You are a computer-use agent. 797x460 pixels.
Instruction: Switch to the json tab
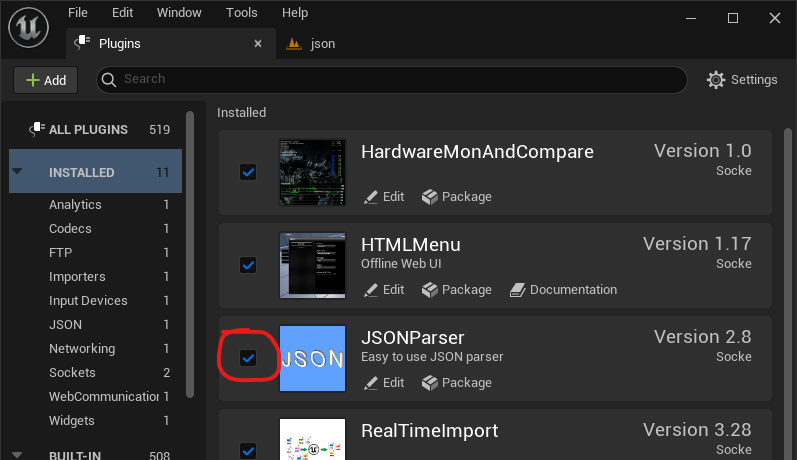click(321, 44)
